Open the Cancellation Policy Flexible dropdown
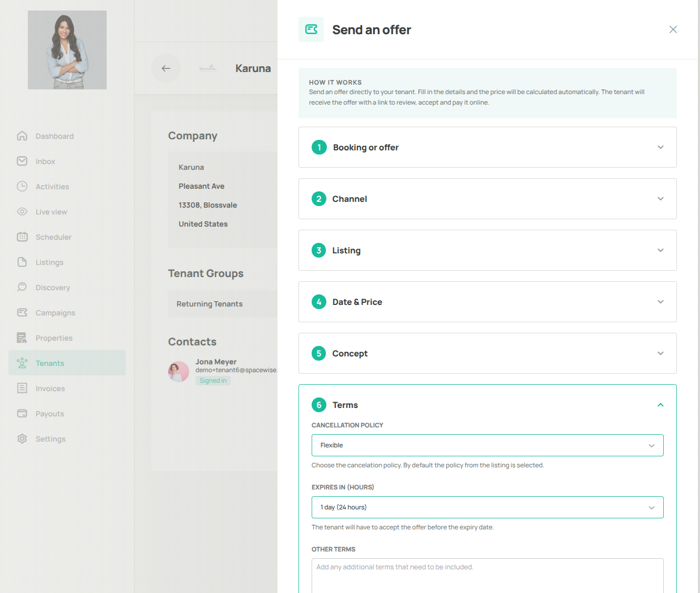This screenshot has width=700, height=593. (x=487, y=445)
